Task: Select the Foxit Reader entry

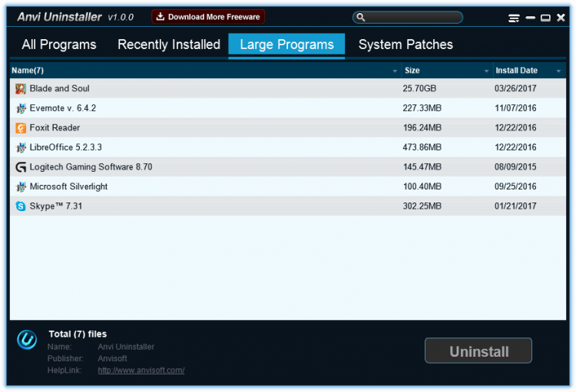Action: [288, 128]
